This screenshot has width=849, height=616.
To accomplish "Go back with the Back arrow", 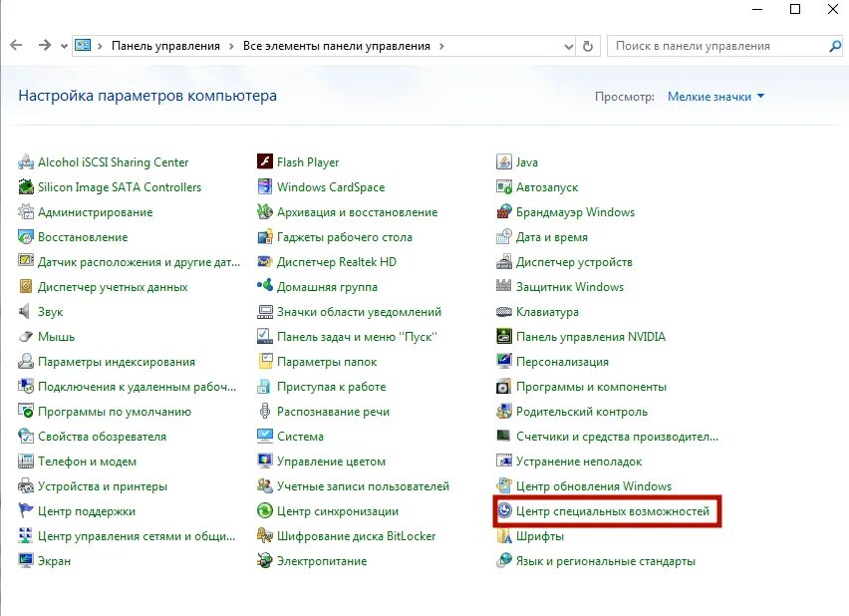I will click(16, 46).
